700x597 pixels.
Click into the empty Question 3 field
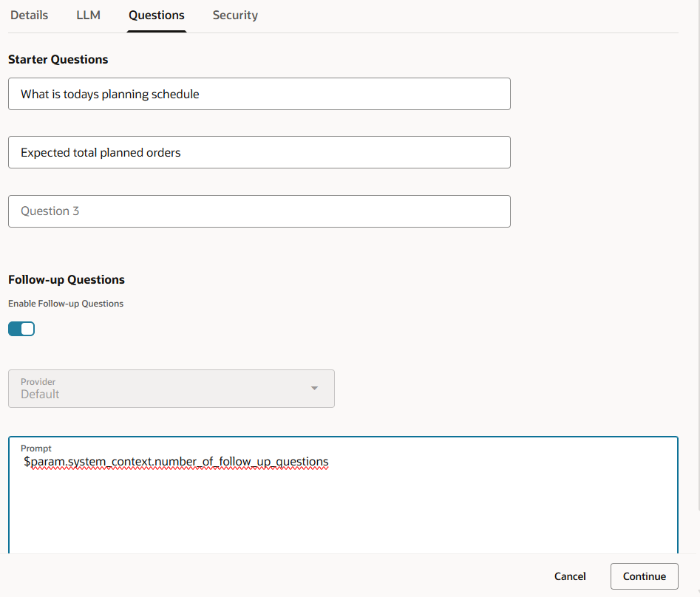coord(259,211)
